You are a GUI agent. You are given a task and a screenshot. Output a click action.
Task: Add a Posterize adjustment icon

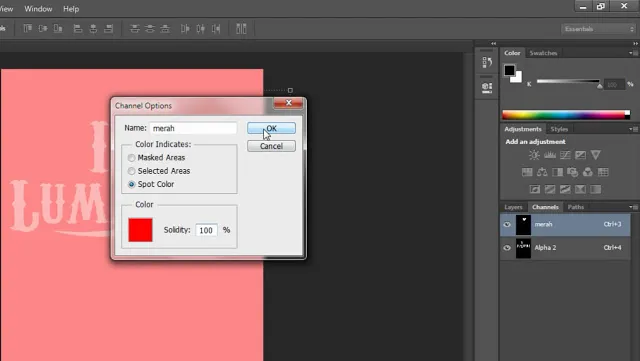click(549, 189)
